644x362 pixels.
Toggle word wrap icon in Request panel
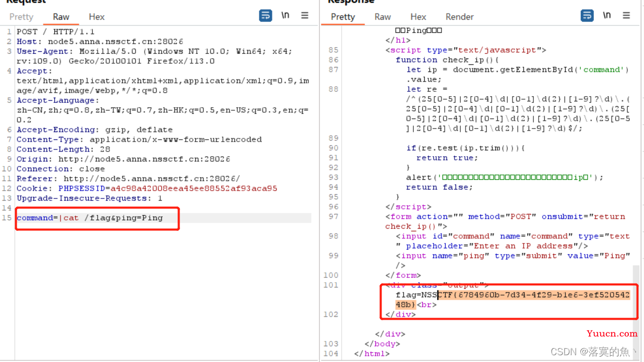pyautogui.click(x=266, y=16)
